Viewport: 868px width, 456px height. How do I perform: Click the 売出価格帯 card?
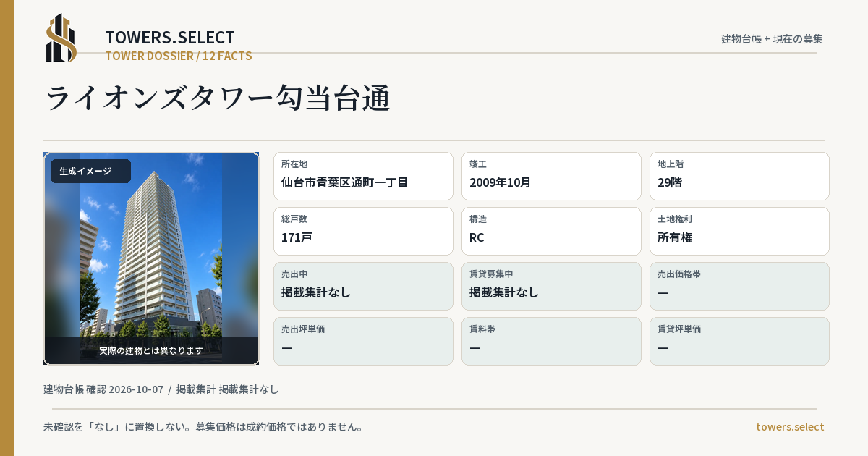tap(739, 286)
